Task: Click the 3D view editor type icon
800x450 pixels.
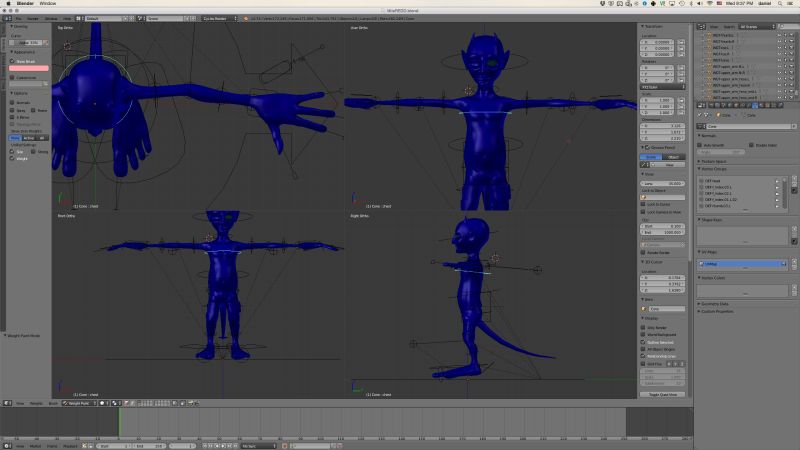Action: pyautogui.click(x=7, y=403)
